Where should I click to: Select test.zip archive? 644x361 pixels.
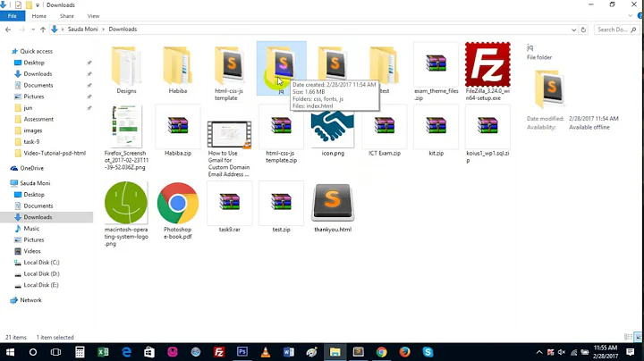[x=282, y=207]
